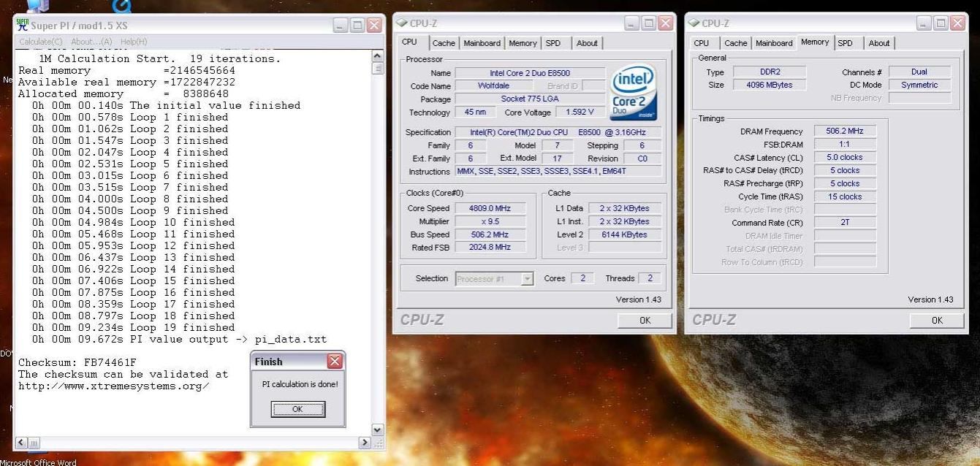Select the Cache tab in the Memory window
Screen dimensions: 980x466
tap(736, 43)
